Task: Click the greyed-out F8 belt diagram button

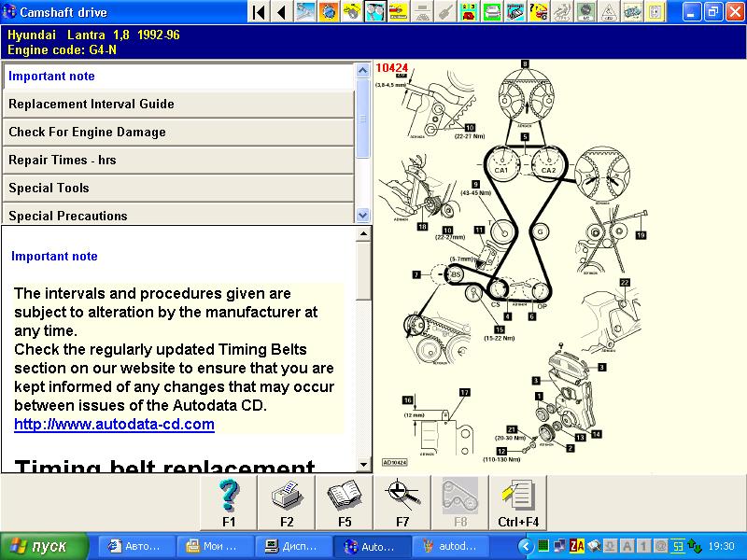Action: click(460, 503)
